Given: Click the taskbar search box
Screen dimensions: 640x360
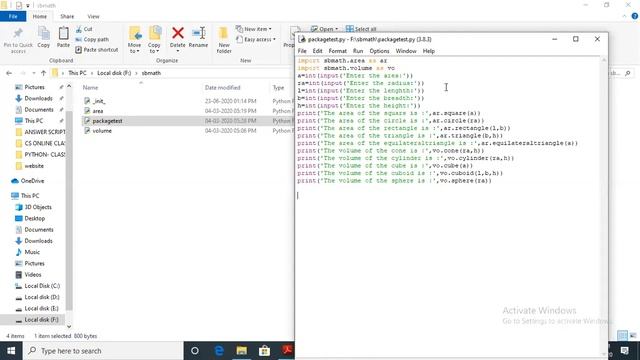Looking at the screenshot, I should pos(103,351).
